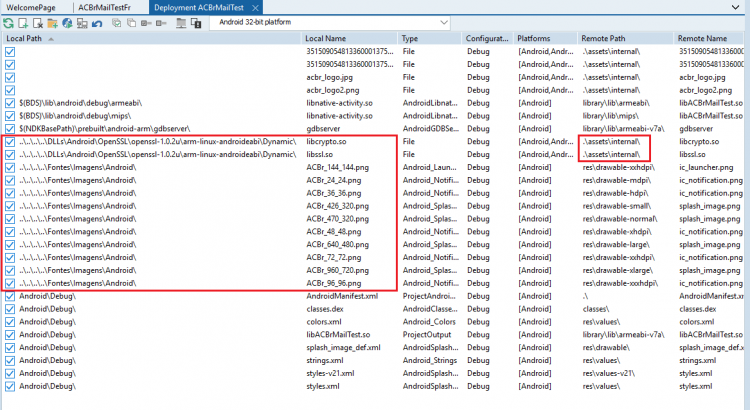Click the Connect to Remote Machine icon

coord(82,23)
